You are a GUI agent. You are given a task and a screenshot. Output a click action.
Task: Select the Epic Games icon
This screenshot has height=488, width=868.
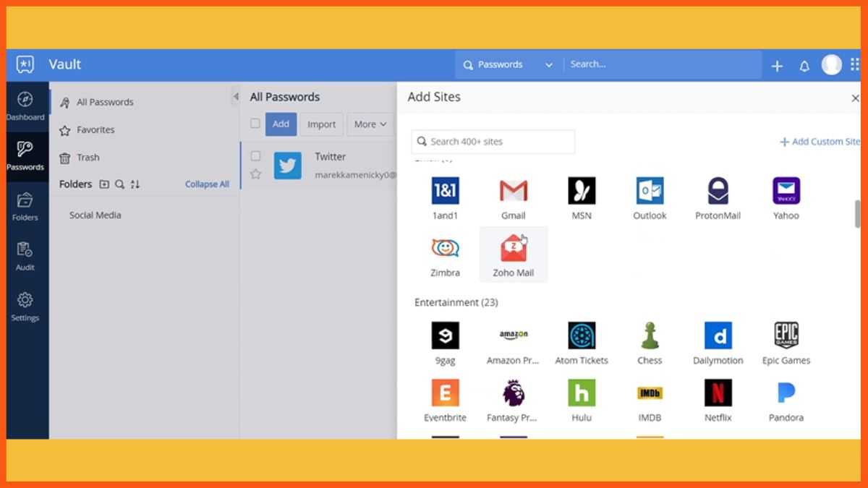pyautogui.click(x=786, y=336)
